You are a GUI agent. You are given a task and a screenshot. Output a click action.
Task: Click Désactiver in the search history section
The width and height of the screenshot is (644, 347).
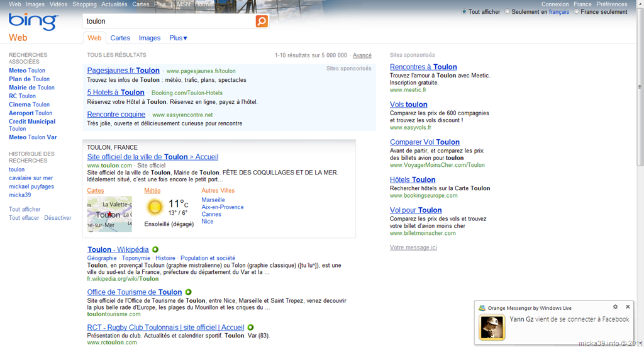57,217
